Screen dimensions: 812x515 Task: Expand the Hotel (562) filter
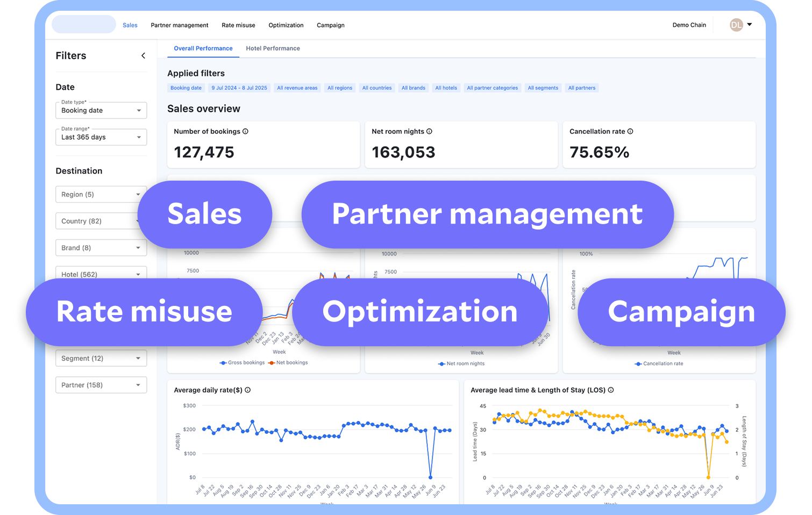pyautogui.click(x=101, y=274)
